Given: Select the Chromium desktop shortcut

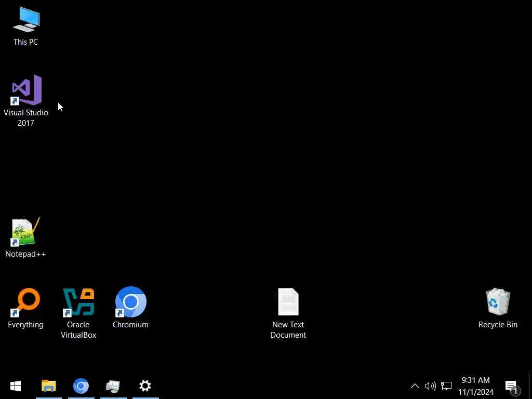Looking at the screenshot, I should click(x=130, y=308).
